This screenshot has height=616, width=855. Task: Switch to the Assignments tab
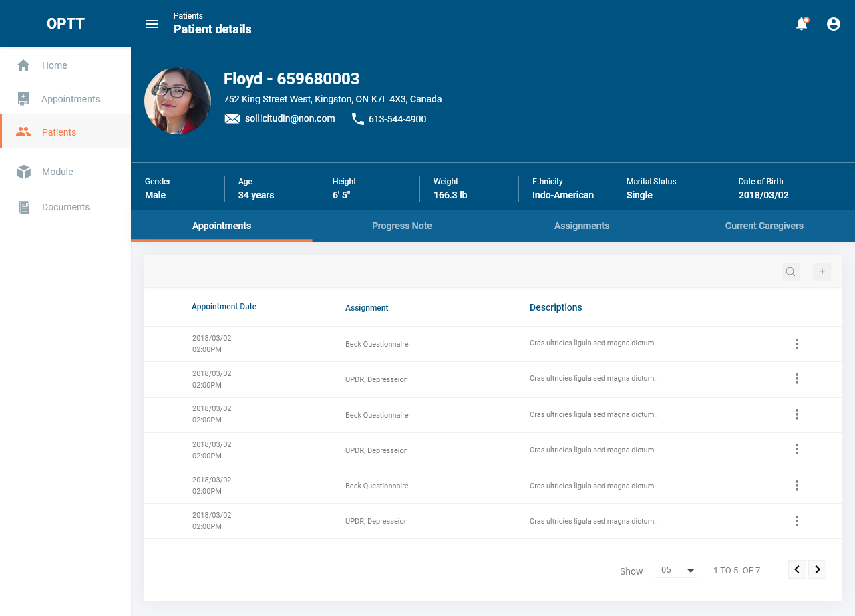point(581,226)
